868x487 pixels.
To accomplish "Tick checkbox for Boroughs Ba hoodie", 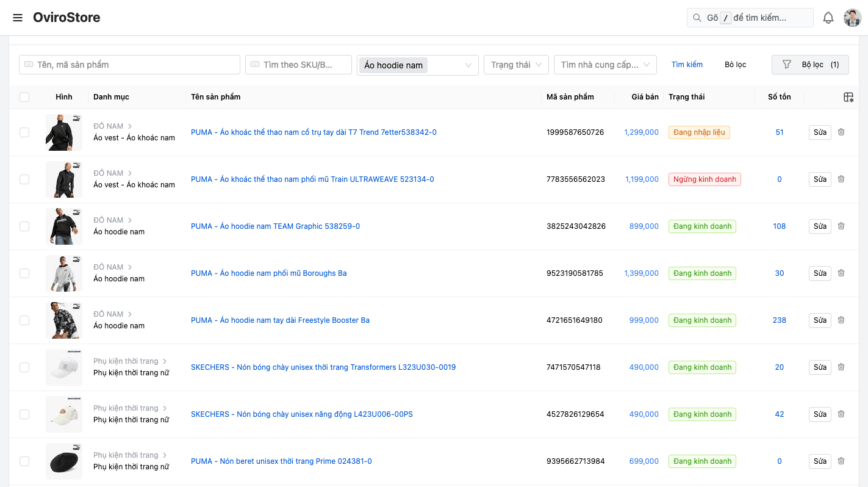I will click(x=24, y=273).
